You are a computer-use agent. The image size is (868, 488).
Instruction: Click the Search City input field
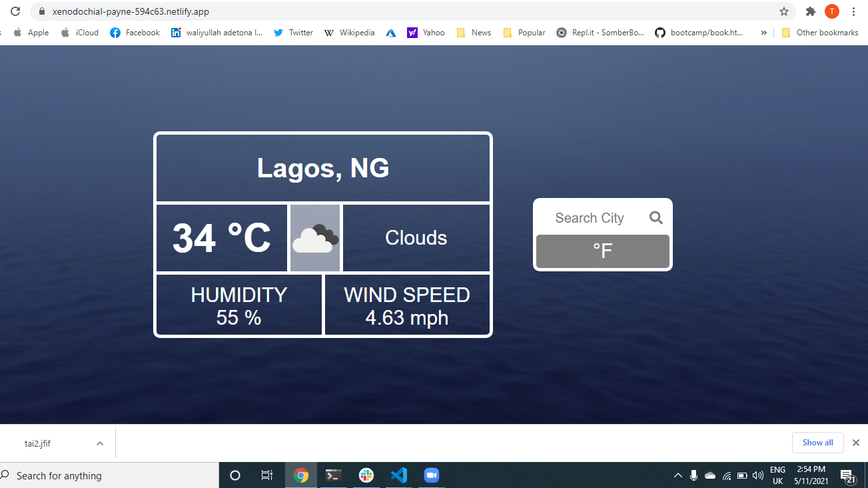pyautogui.click(x=590, y=217)
